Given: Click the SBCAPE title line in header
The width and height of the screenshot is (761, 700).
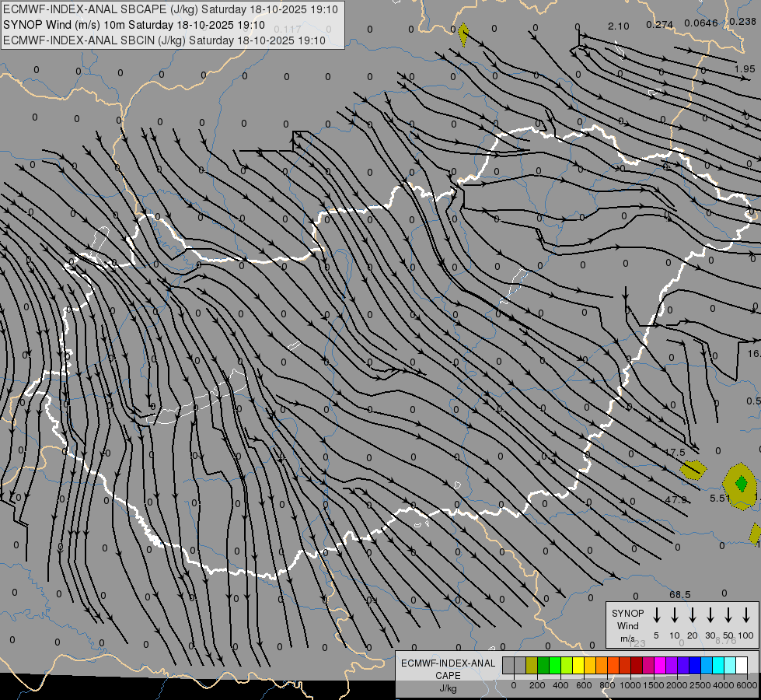Looking at the screenshot, I should (x=170, y=9).
